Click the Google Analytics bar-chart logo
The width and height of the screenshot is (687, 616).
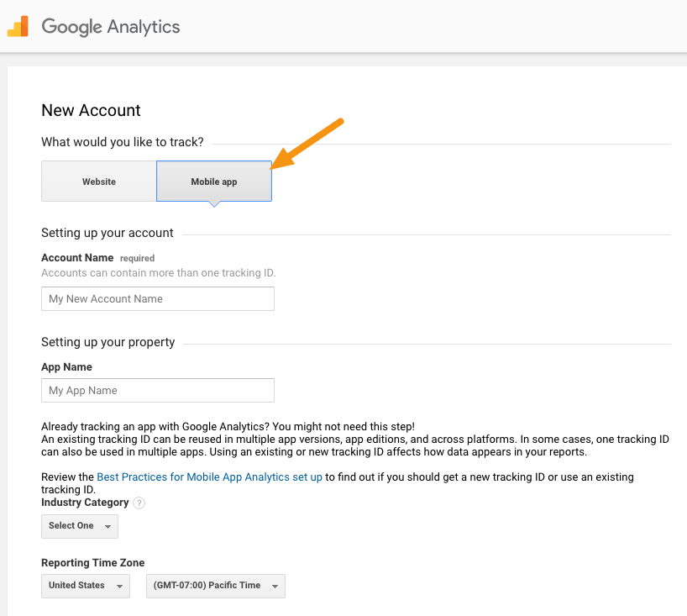click(18, 26)
